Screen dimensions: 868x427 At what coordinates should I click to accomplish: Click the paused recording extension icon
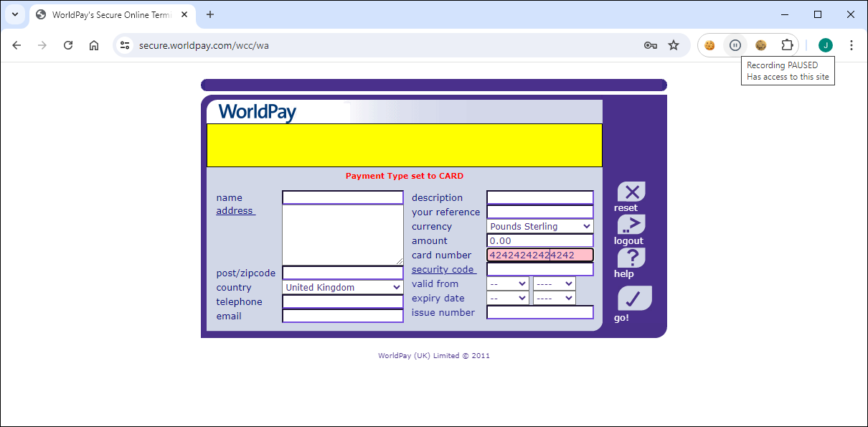point(735,45)
